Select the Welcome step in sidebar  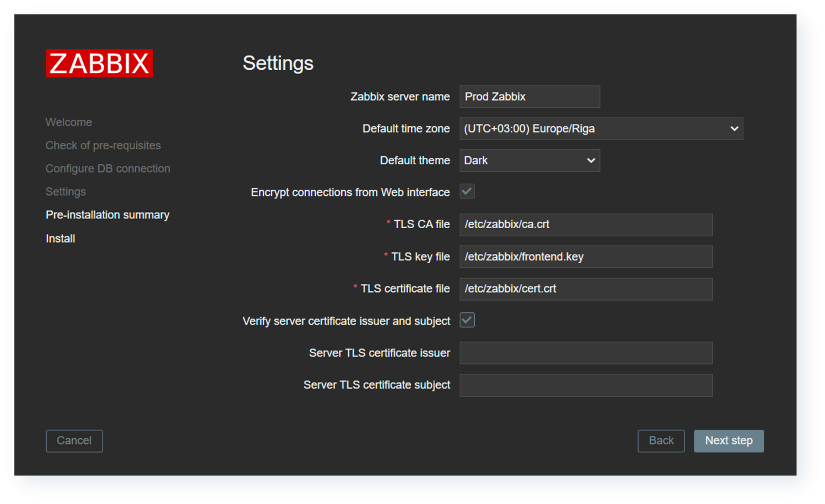click(68, 122)
